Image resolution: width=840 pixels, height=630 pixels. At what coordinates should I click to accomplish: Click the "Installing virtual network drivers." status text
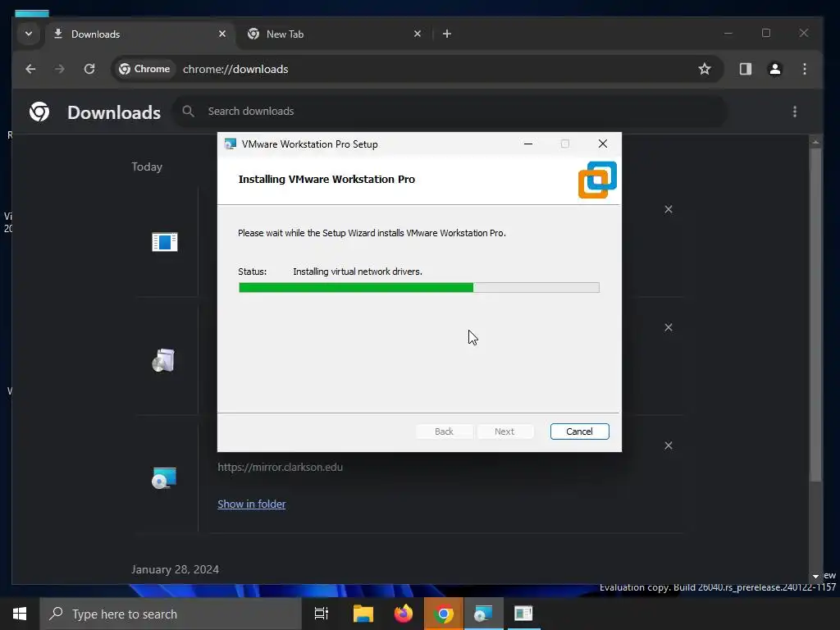(358, 272)
